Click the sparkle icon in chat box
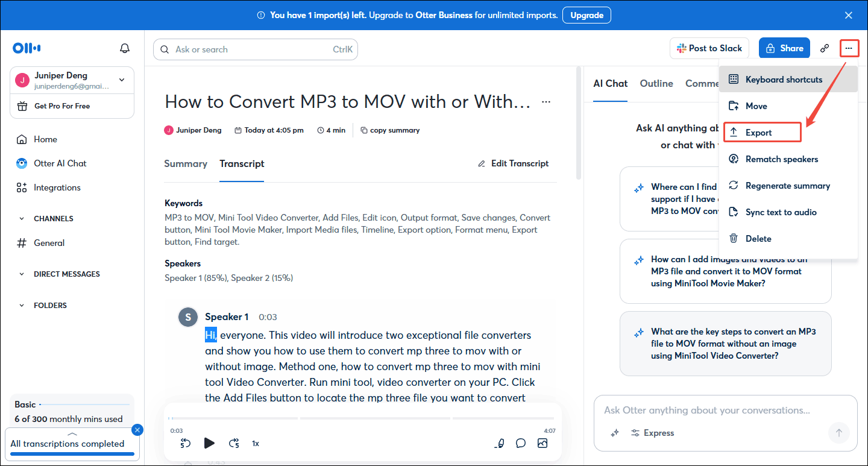Screen dimensions: 868x466 pos(615,433)
